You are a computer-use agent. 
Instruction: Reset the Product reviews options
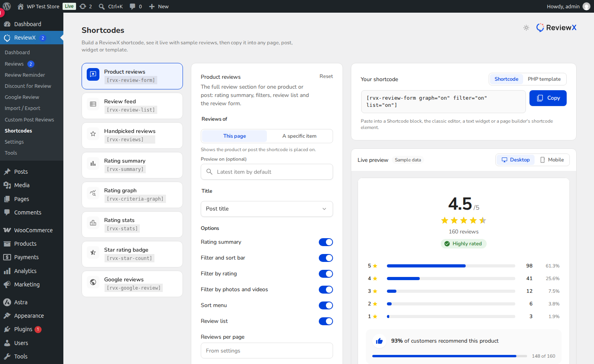click(326, 76)
